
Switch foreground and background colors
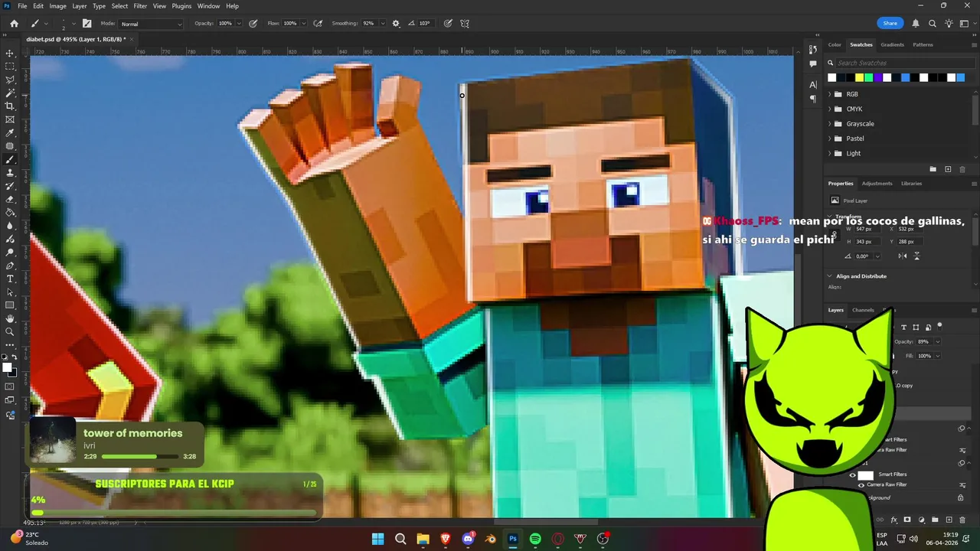[x=16, y=357]
